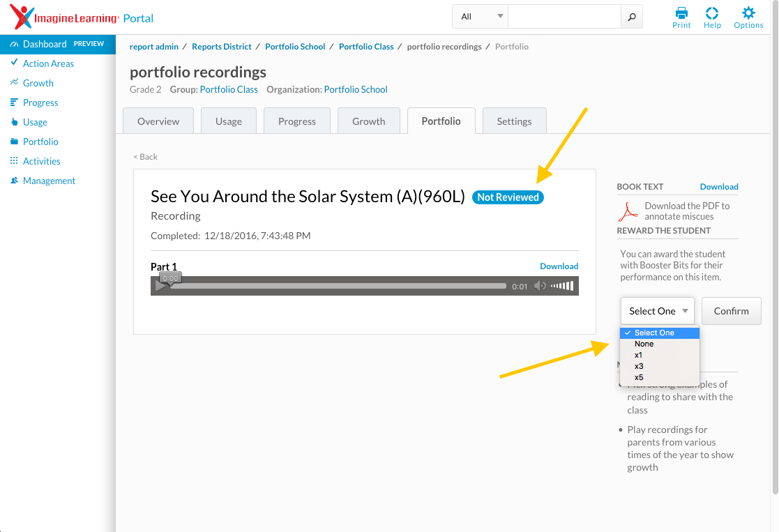The height and width of the screenshot is (532, 779).
Task: Mute the recording with the speaker icon
Action: click(x=540, y=286)
